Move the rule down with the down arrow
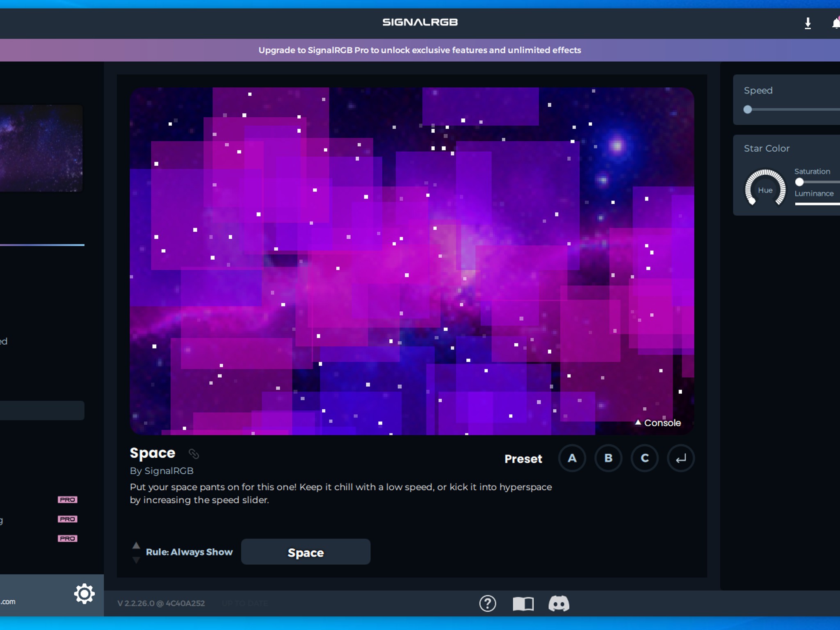The height and width of the screenshot is (630, 840). point(136,559)
